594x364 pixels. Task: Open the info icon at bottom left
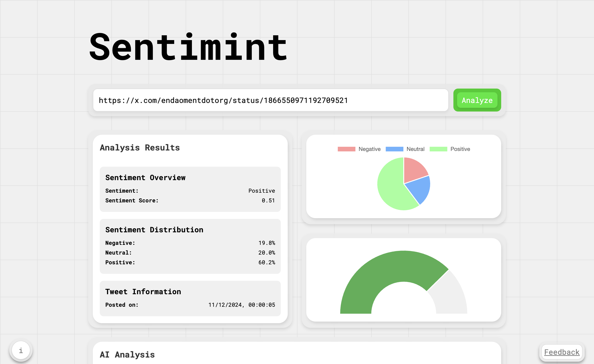tap(21, 350)
